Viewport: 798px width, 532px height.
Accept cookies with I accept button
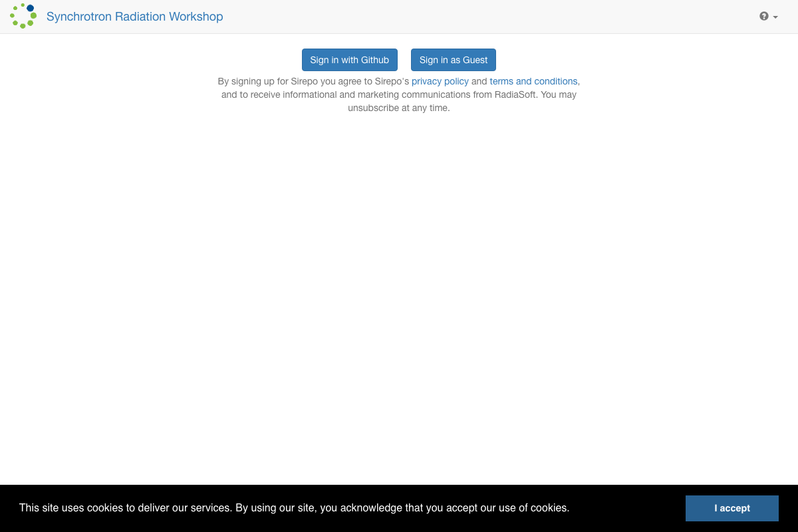coord(732,508)
